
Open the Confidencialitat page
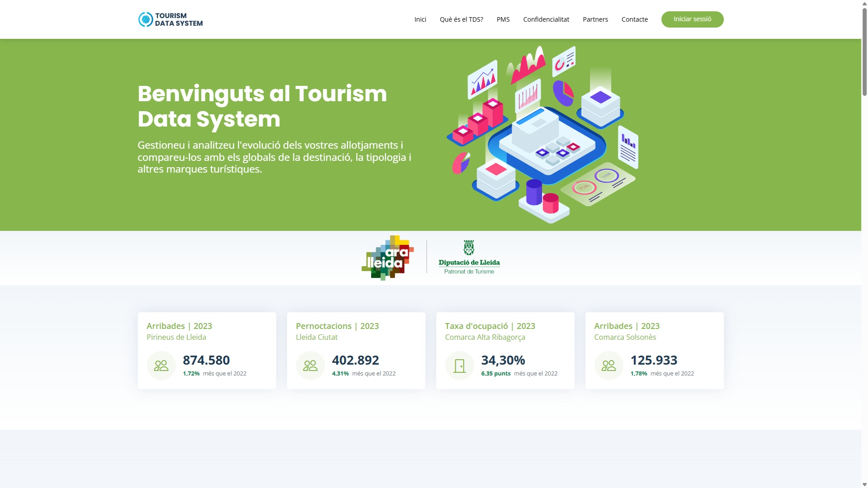(546, 19)
